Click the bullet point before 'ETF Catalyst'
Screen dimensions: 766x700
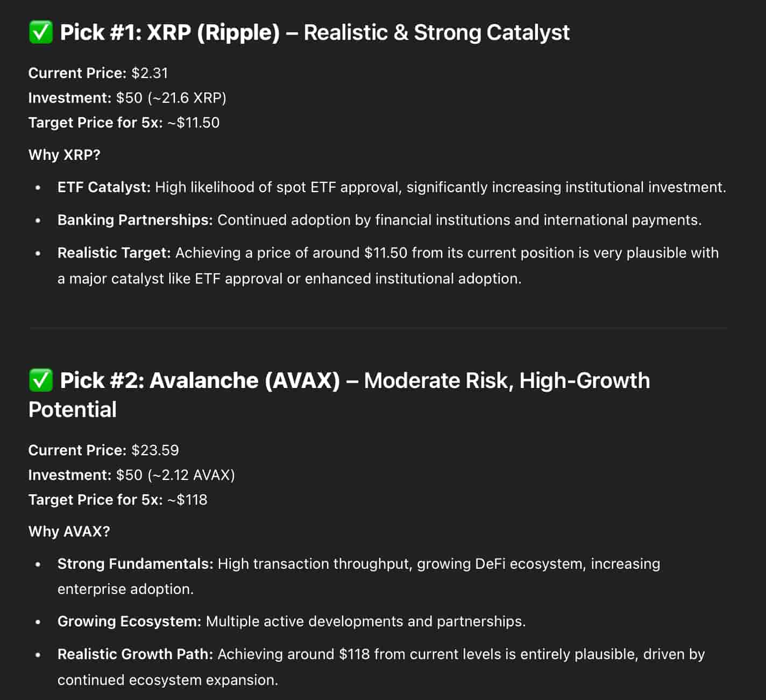38,188
